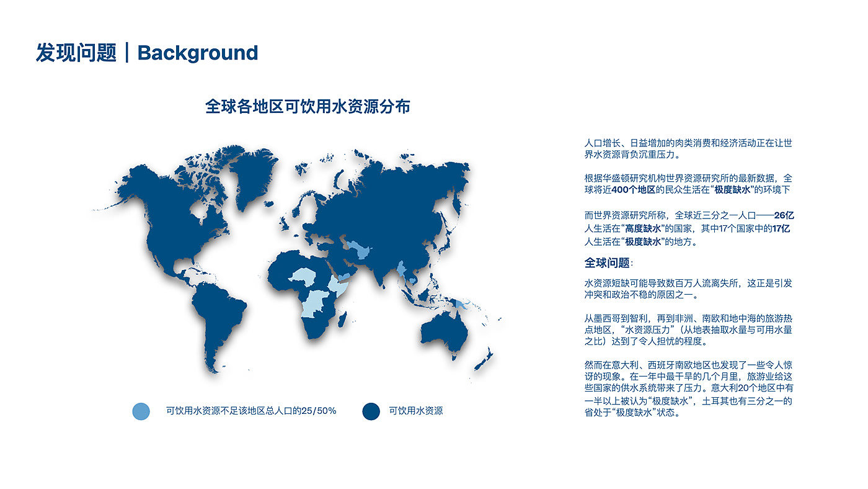Click the paragraph starting "根据华盛顿研究机构"
This screenshot has height=489, width=868.
pyautogui.click(x=688, y=184)
